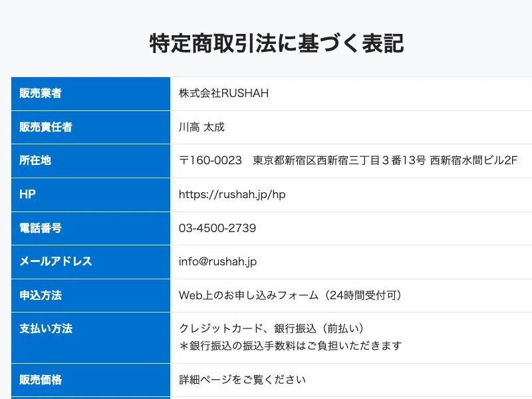Click phone number 03-4500-2739

click(x=217, y=228)
